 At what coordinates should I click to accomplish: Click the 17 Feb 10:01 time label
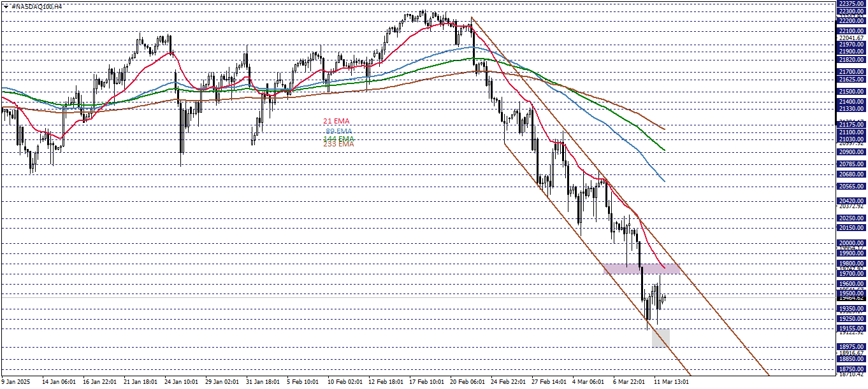pyautogui.click(x=426, y=382)
